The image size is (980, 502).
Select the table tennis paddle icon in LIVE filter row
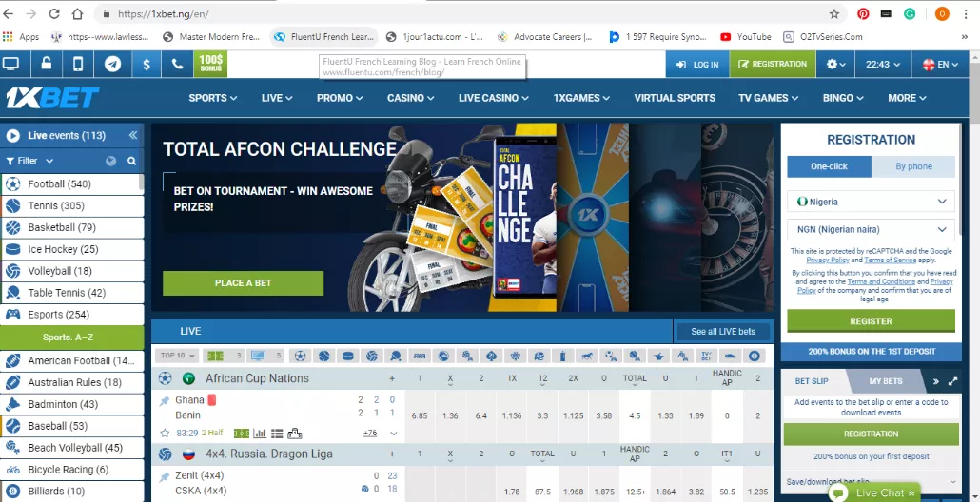(396, 356)
